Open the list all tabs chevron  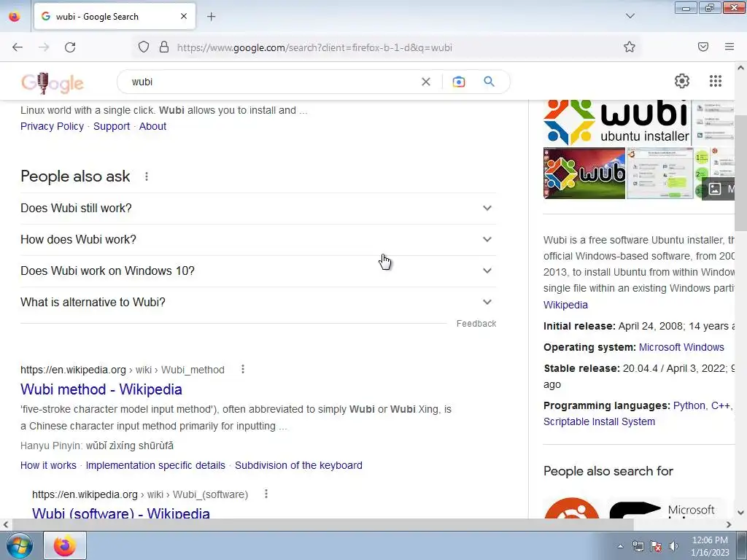pos(630,16)
